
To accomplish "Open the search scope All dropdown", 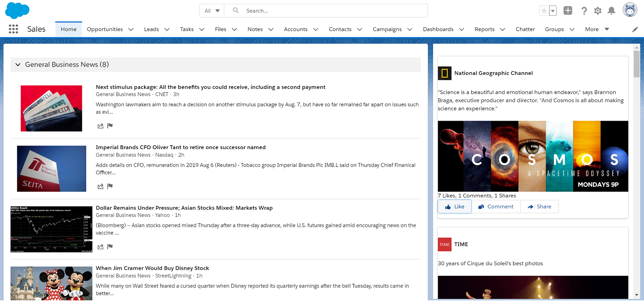I will click(x=212, y=11).
